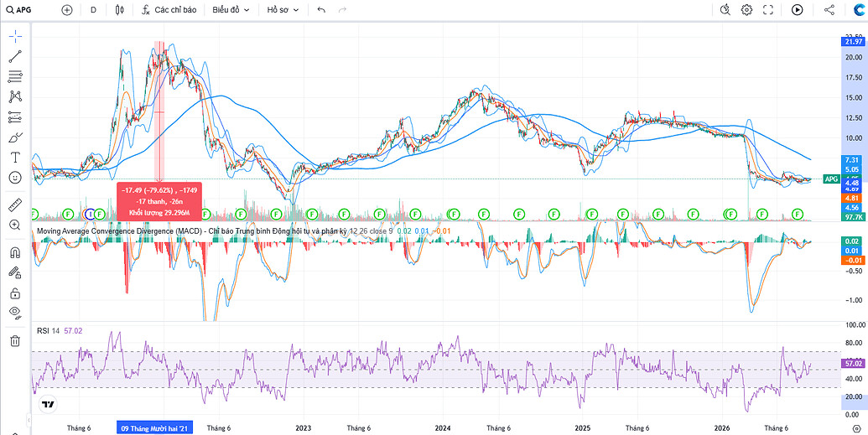
Task: Hide all drawings with eye icon
Action: [x=15, y=313]
